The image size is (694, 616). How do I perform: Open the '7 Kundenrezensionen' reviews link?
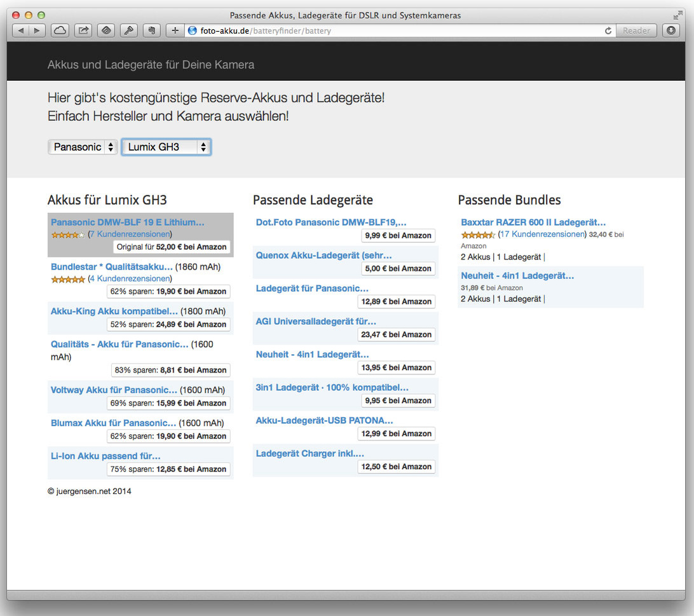tap(130, 234)
